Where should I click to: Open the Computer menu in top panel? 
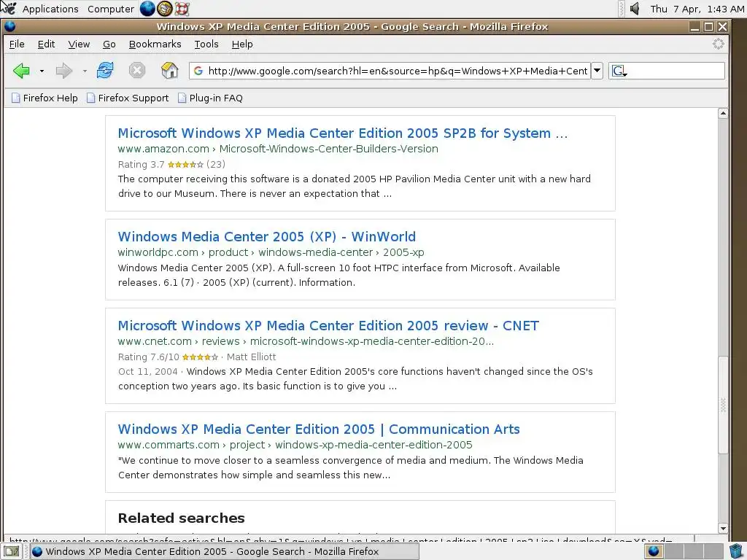pyautogui.click(x=111, y=9)
